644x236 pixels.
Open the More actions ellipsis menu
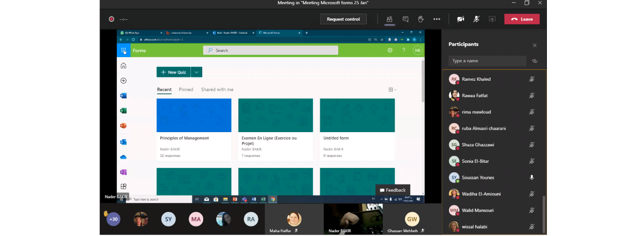437,19
